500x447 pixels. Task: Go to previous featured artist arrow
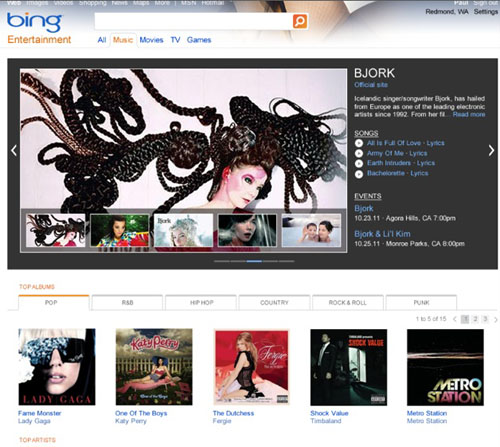[14, 150]
